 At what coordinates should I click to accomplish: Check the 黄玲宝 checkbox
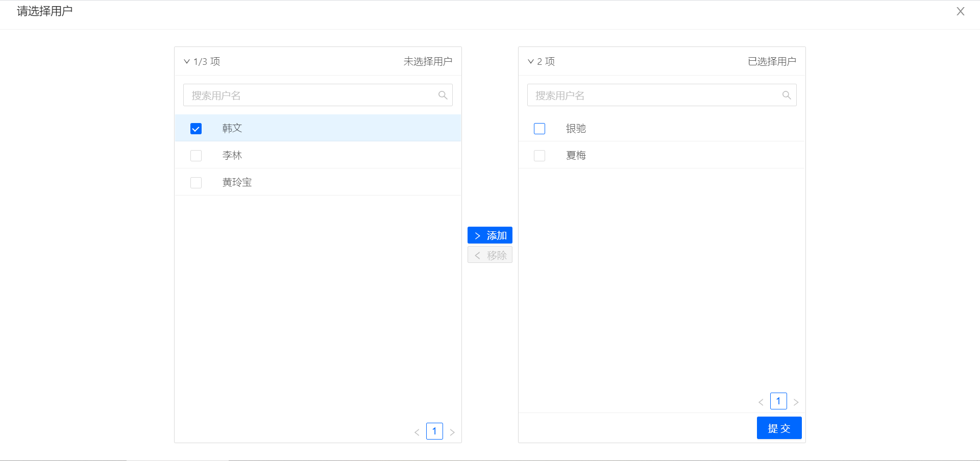coord(196,183)
